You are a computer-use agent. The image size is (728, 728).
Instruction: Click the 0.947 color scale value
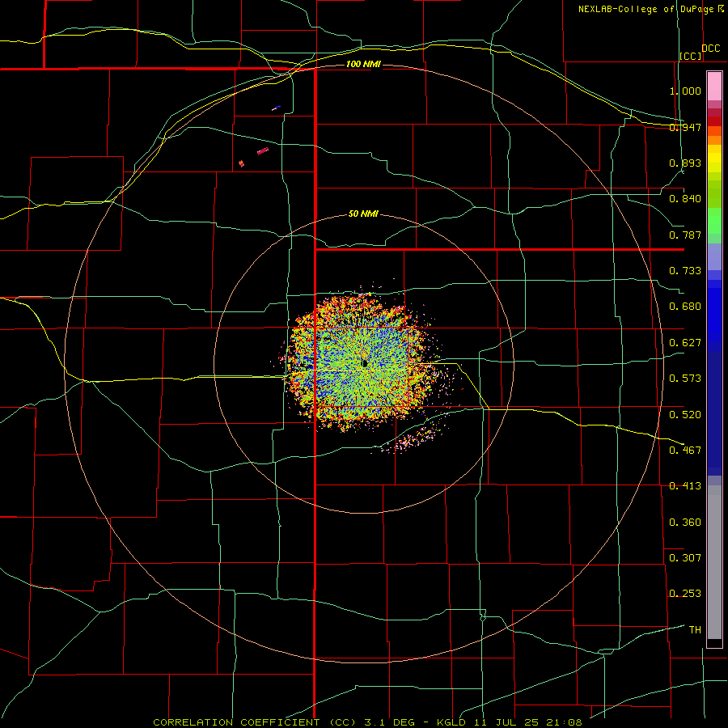685,127
